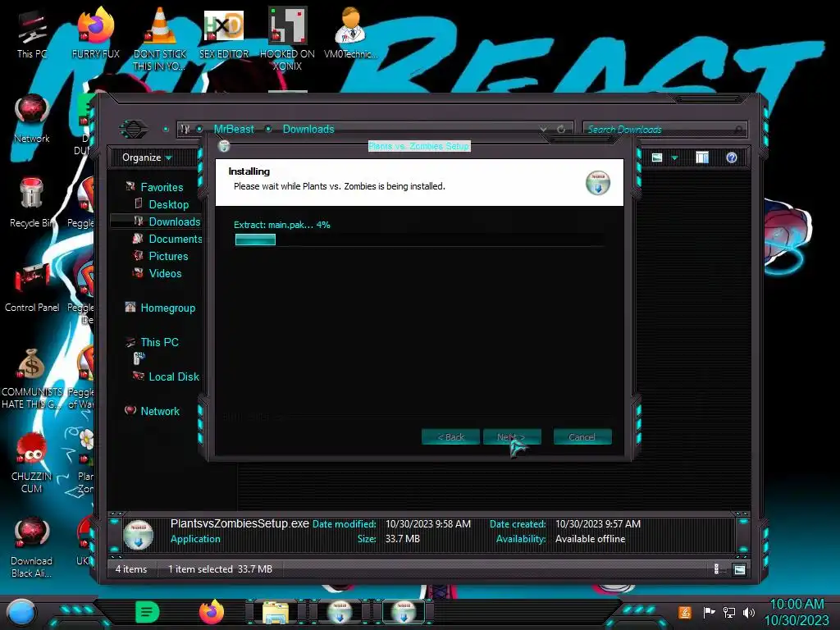Open the HxD hex editor desktop shortcut
This screenshot has height=630, width=840.
224,32
